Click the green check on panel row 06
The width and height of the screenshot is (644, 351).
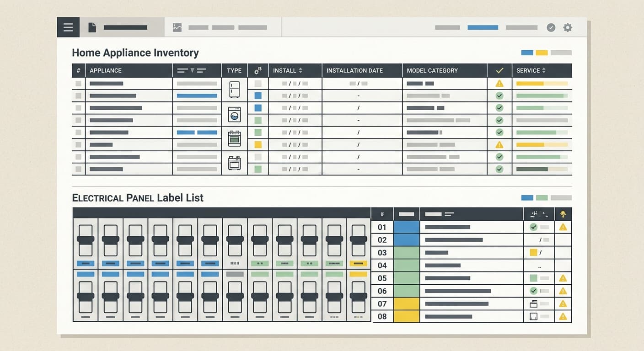(x=533, y=291)
